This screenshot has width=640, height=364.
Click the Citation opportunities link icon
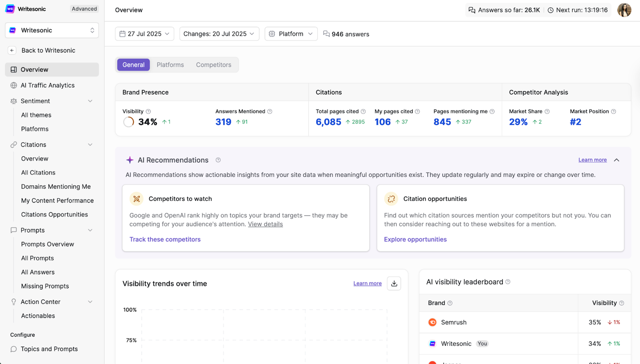(391, 199)
